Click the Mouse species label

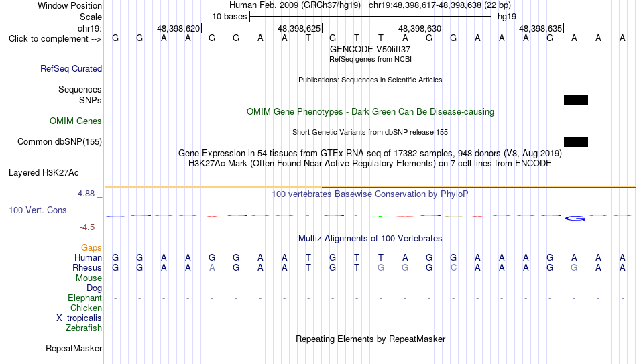click(x=89, y=278)
